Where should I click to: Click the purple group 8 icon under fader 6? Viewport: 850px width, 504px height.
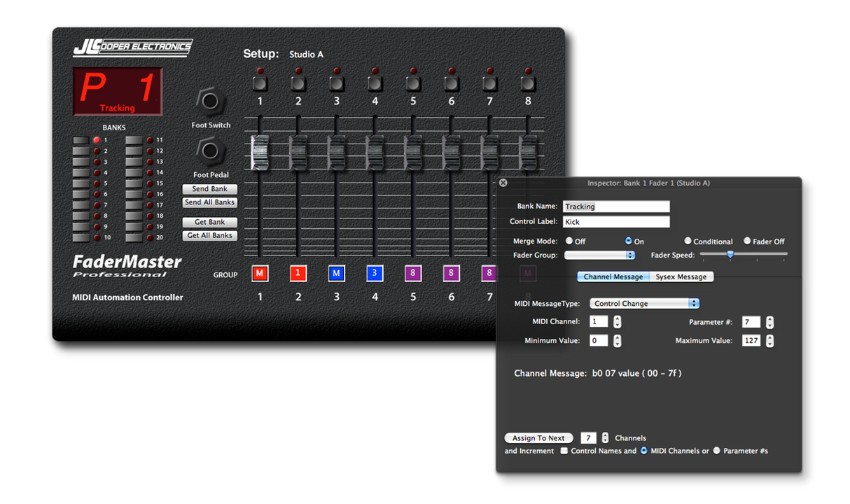click(451, 273)
